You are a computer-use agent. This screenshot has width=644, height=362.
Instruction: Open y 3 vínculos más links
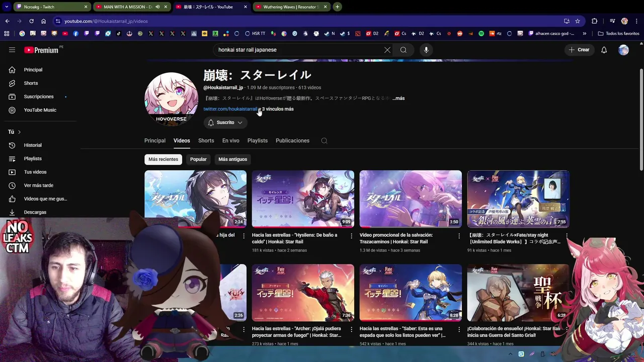(276, 109)
